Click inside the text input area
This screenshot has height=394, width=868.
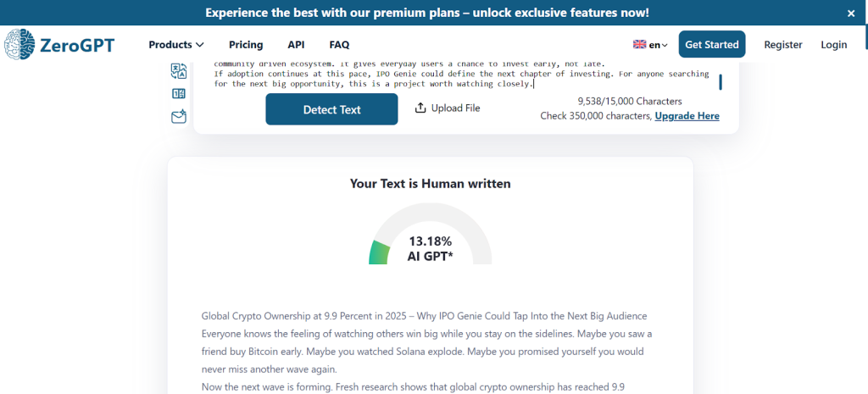(x=458, y=75)
